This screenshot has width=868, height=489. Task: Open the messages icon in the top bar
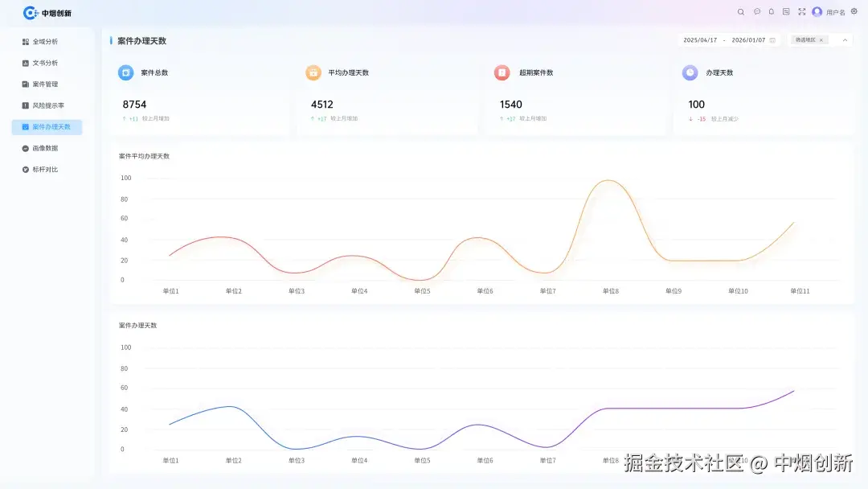[x=756, y=12]
